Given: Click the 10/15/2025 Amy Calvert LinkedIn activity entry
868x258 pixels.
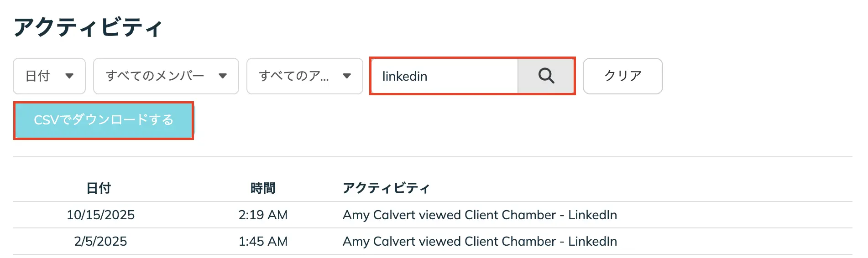Looking at the screenshot, I should point(480,215).
